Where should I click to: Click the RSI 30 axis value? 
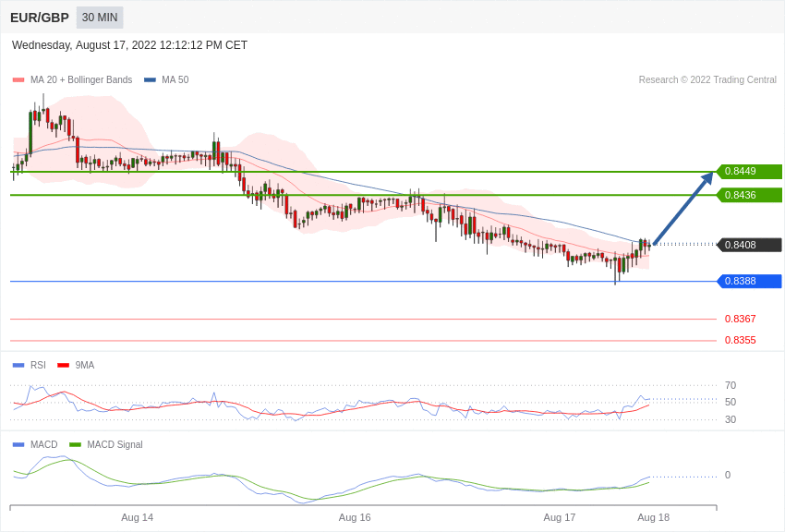(731, 419)
